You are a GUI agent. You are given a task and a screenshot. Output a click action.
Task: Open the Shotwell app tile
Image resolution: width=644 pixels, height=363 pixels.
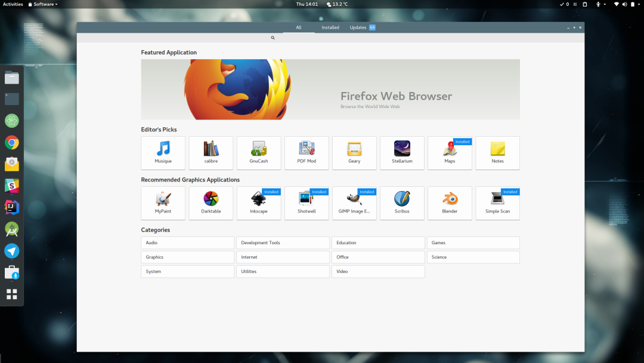coord(306,203)
